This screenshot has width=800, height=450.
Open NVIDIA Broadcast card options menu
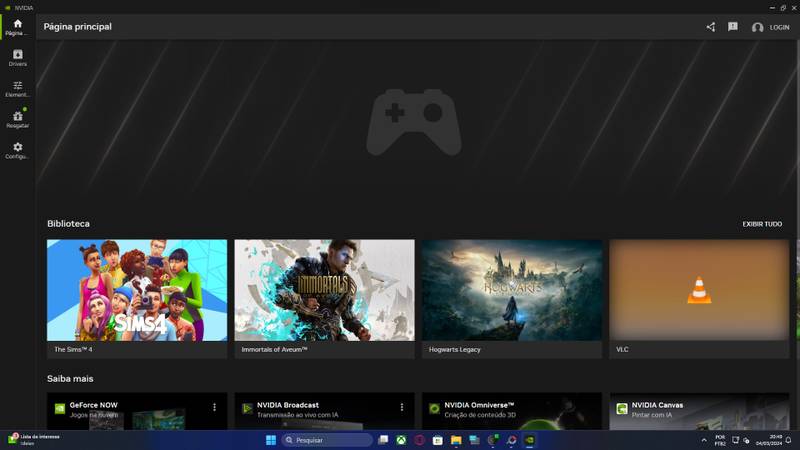(402, 407)
